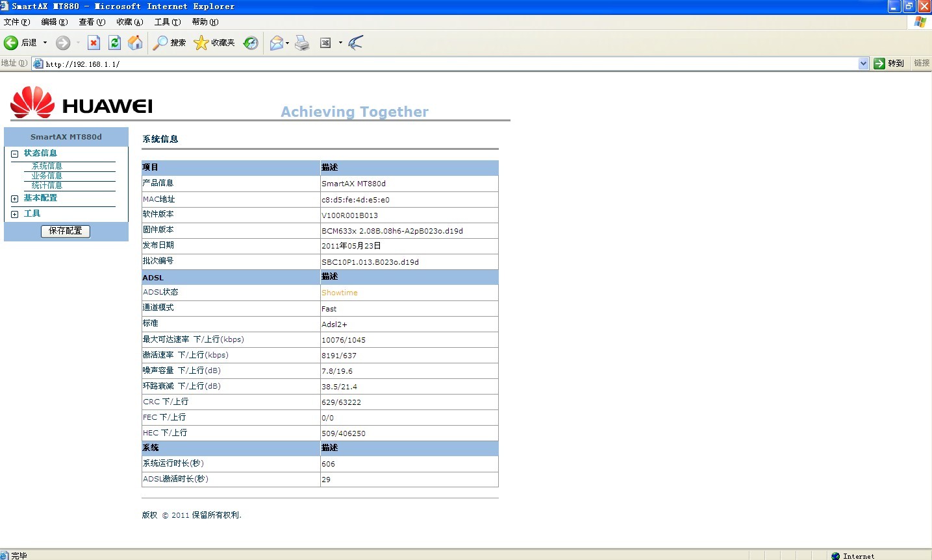
Task: Click the 保存配置 button
Action: (66, 231)
